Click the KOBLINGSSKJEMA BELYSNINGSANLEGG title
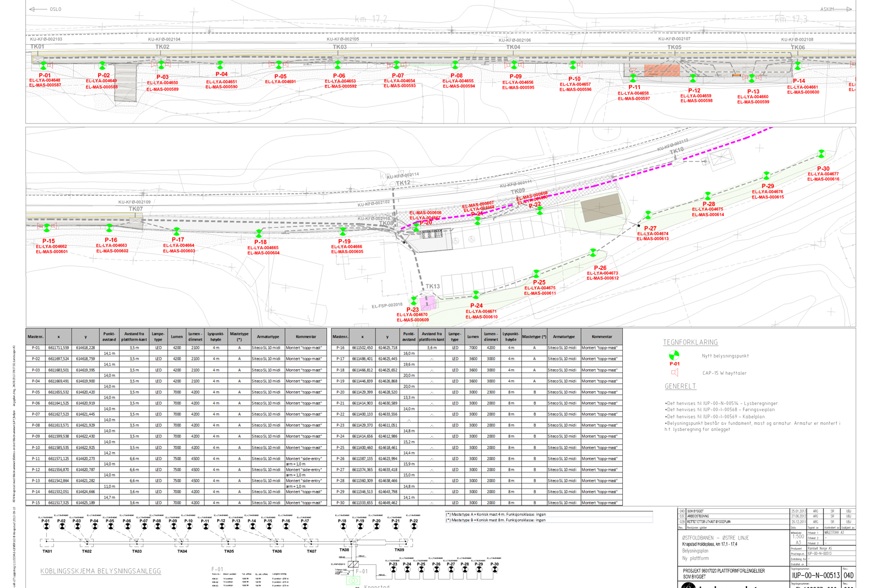Screen dimensions: 882x588 [x=101, y=571]
